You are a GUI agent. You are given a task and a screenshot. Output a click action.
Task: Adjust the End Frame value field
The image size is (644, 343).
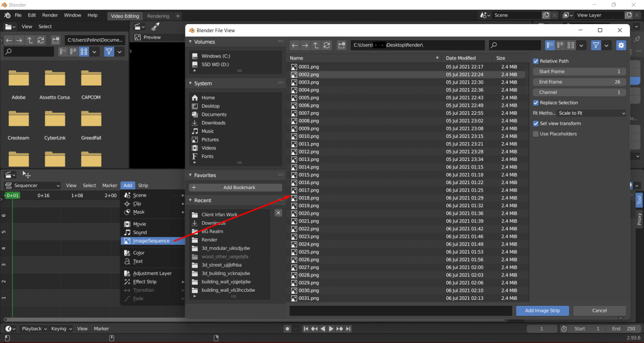(579, 82)
